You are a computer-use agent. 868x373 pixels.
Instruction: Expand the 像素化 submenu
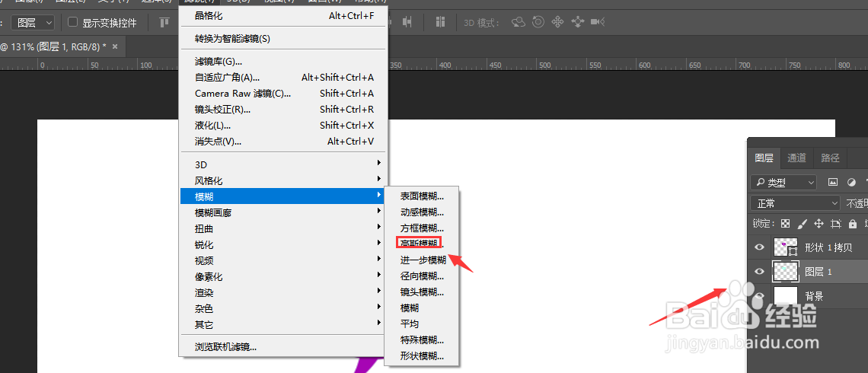pos(282,277)
